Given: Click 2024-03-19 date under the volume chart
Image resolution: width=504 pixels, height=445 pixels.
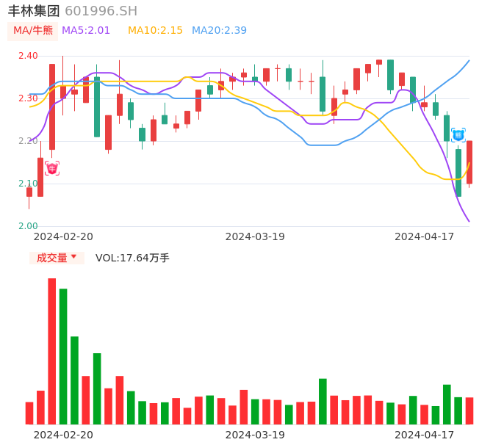Looking at the screenshot, I should pos(255,435).
